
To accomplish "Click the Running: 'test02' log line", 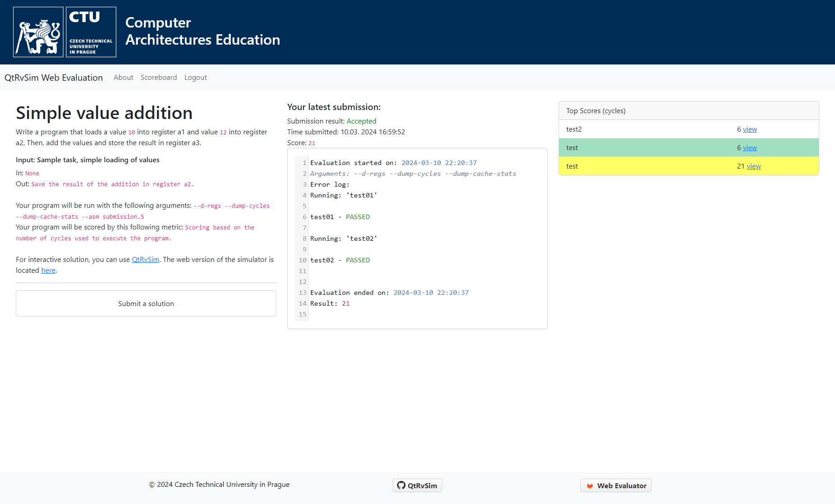I will (344, 238).
